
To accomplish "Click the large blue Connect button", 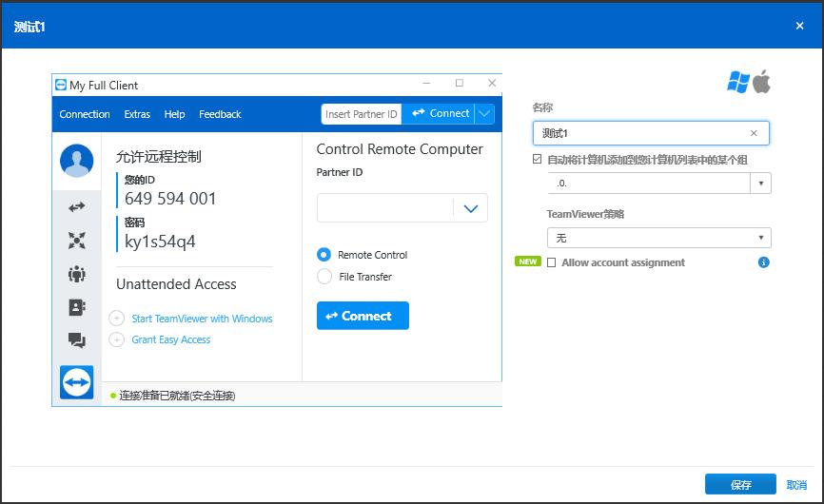I will [363, 316].
